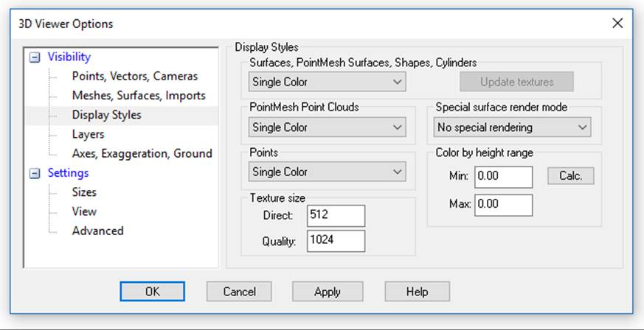The height and width of the screenshot is (330, 644).
Task: Close the 3D Viewer Options dialog
Action: point(617,24)
